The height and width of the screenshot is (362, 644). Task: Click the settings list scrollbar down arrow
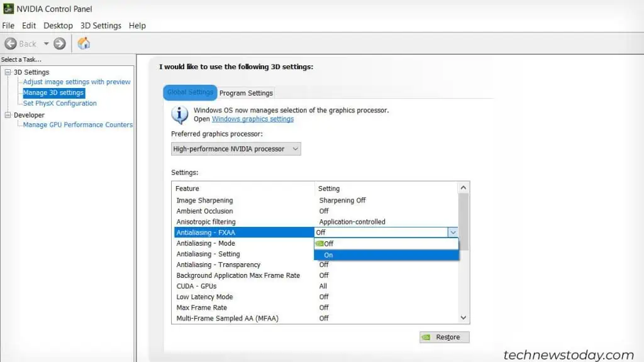(x=464, y=317)
